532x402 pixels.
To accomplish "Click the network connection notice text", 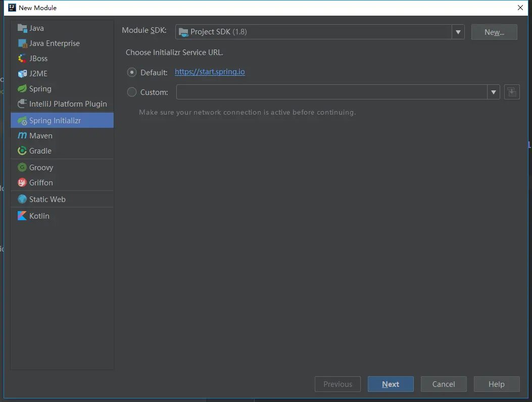I will tap(248, 112).
